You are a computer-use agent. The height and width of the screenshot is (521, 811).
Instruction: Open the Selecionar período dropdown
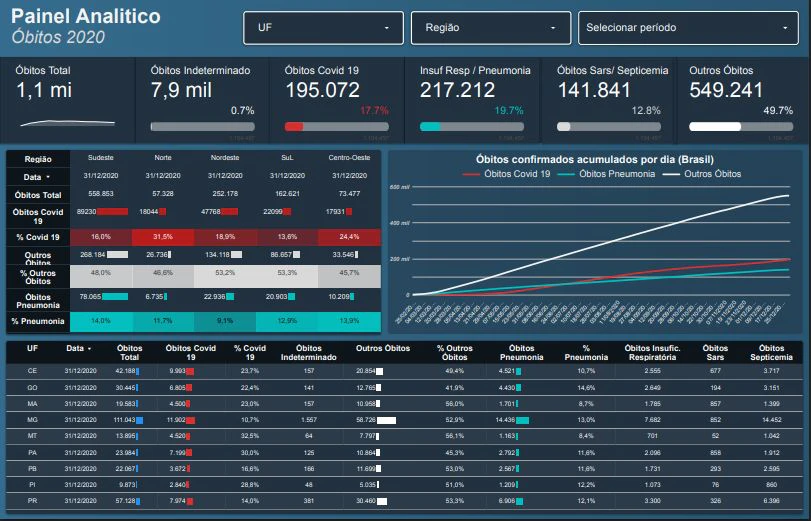(688, 28)
